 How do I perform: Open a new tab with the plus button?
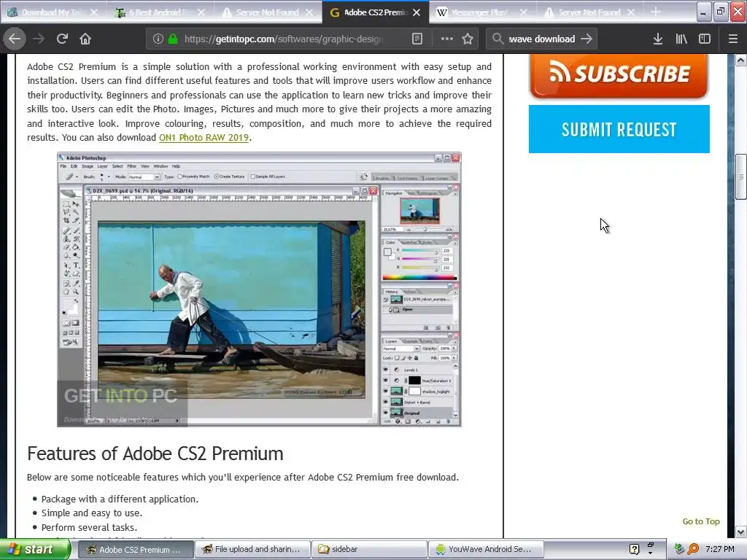pos(656,12)
